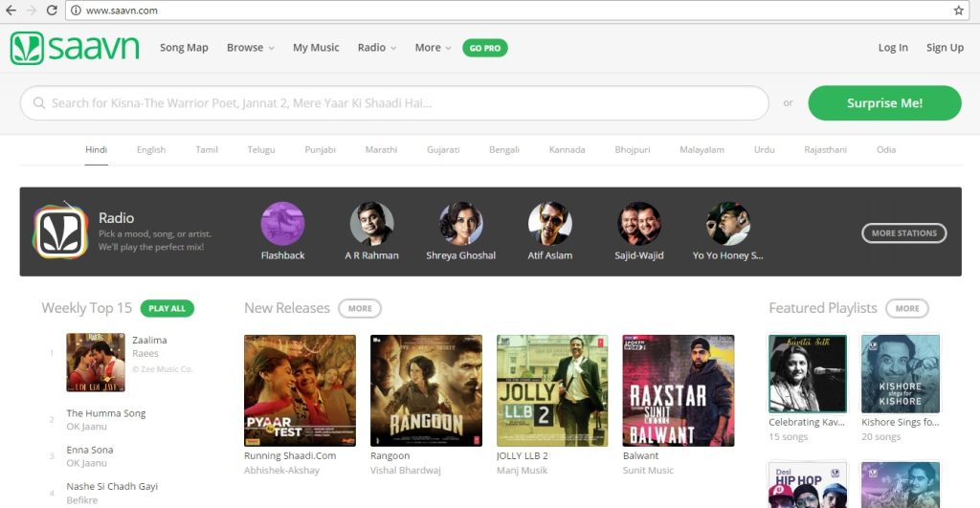This screenshot has width=980, height=508.
Task: Switch to the Marathi language tab
Action: 381,150
